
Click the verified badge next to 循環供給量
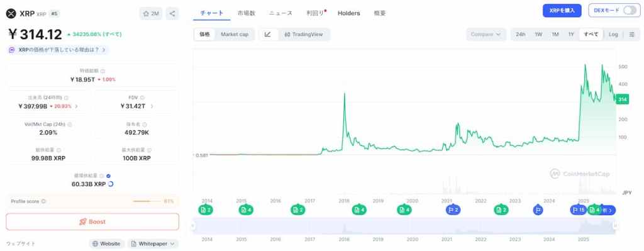coord(108,176)
